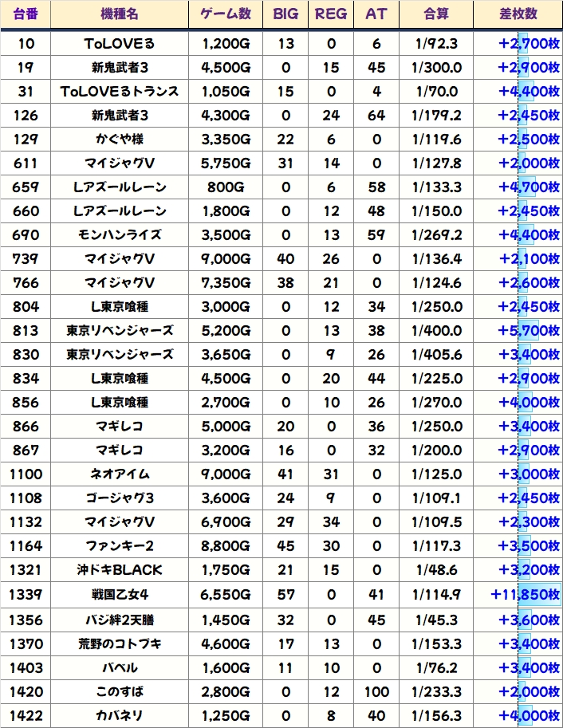Select the BIG column header

tap(285, 14)
